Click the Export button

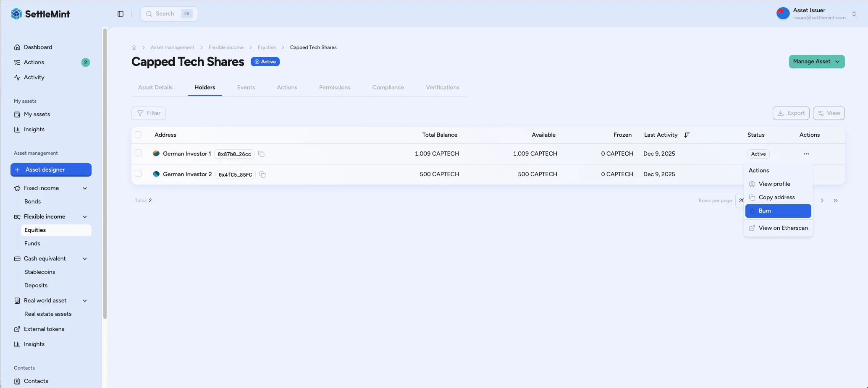(x=791, y=113)
